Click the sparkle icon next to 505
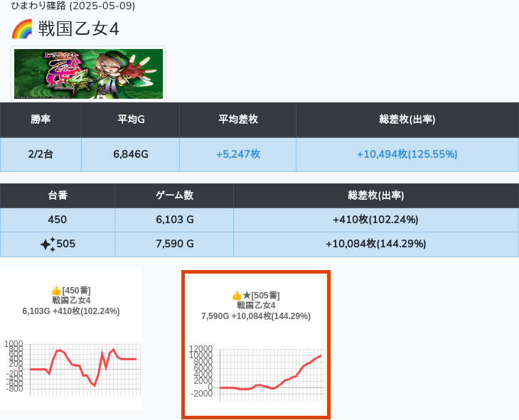This screenshot has width=519, height=420. pos(47,244)
